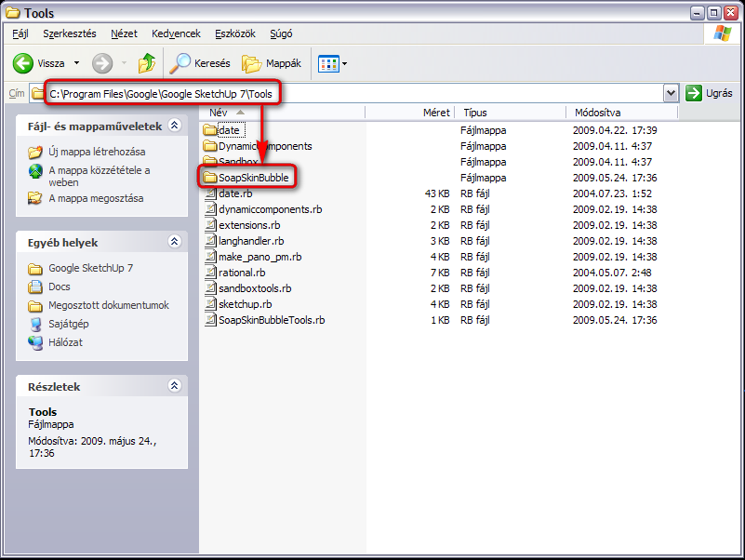
Task: Open the Fájl menu
Action: point(20,33)
